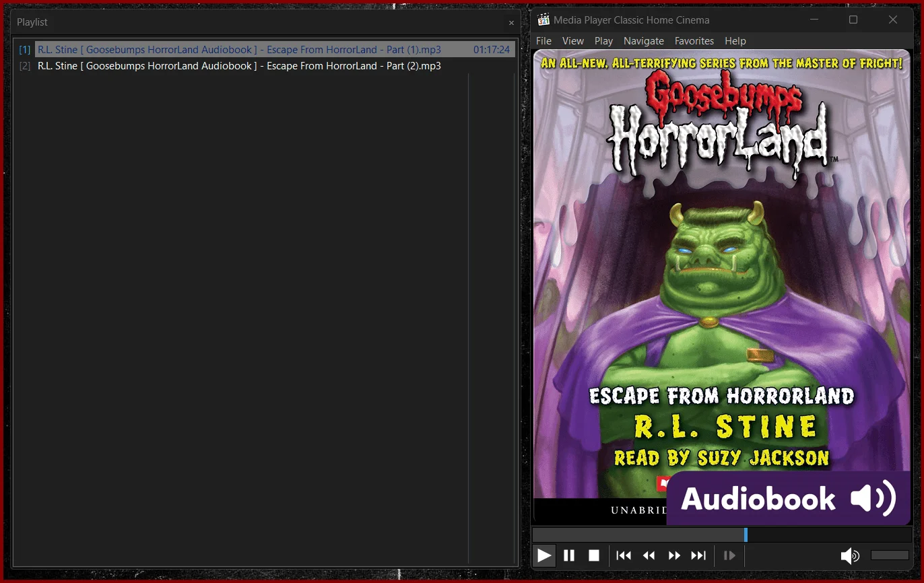Mute the audio with the speaker icon
This screenshot has height=583, width=924.
pyautogui.click(x=850, y=555)
